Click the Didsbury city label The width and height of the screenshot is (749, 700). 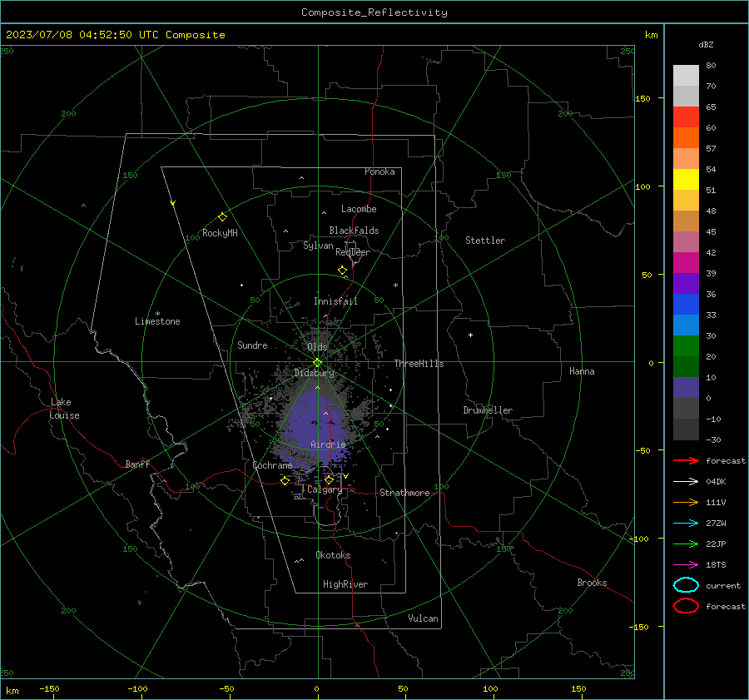(314, 373)
